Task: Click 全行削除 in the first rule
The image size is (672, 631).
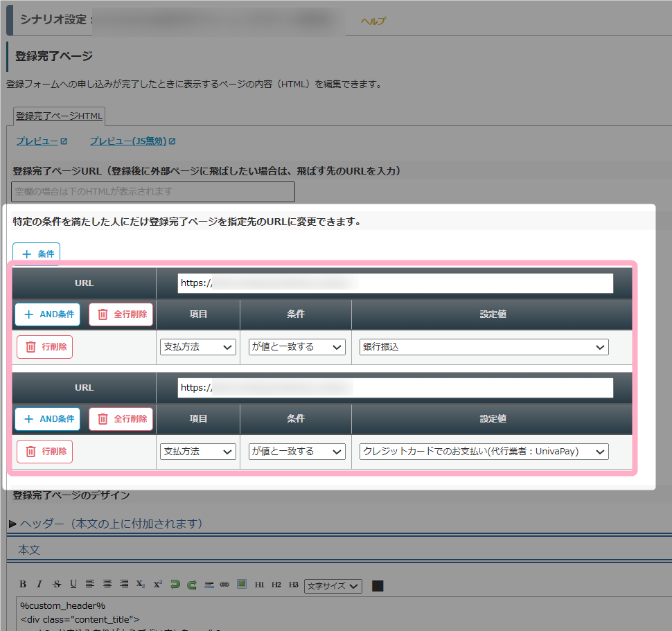Action: tap(121, 314)
